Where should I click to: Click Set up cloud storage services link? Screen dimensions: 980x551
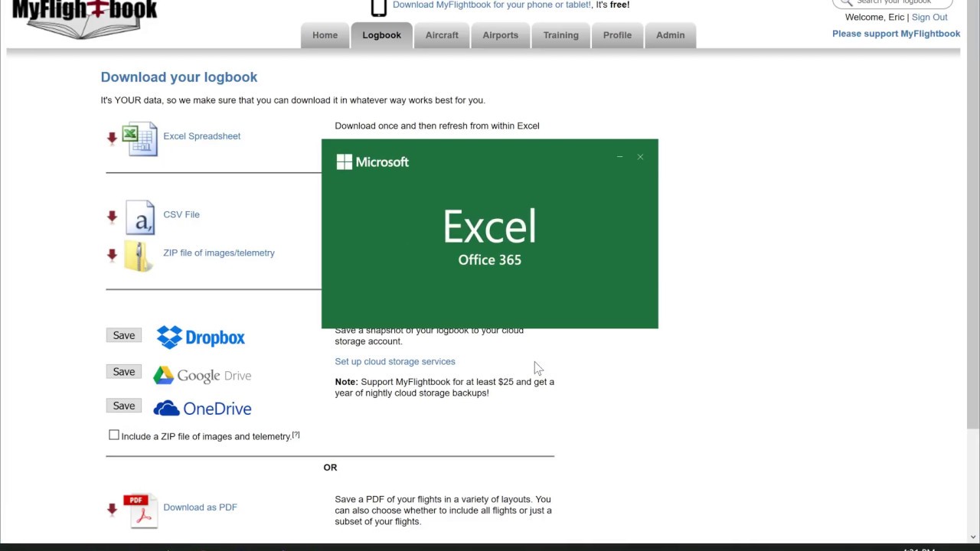click(394, 361)
